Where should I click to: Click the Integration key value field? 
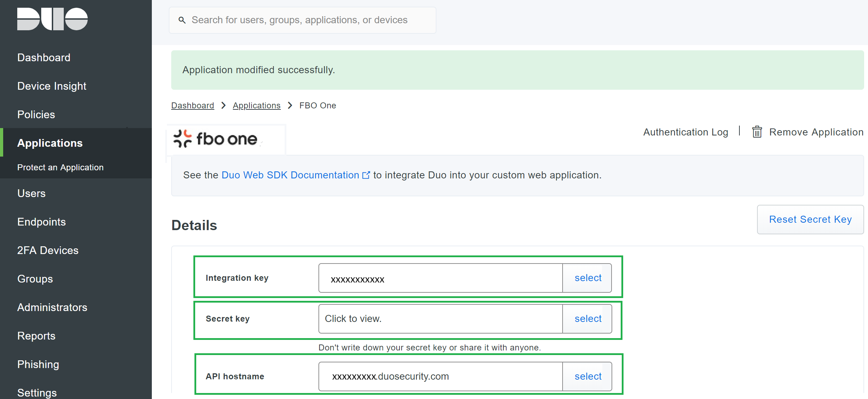point(441,278)
